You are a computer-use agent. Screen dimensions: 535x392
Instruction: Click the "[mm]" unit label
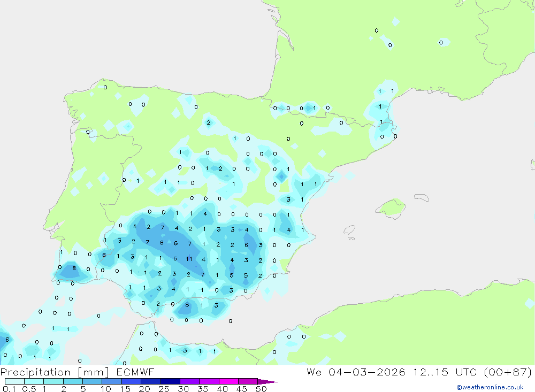[93, 372]
